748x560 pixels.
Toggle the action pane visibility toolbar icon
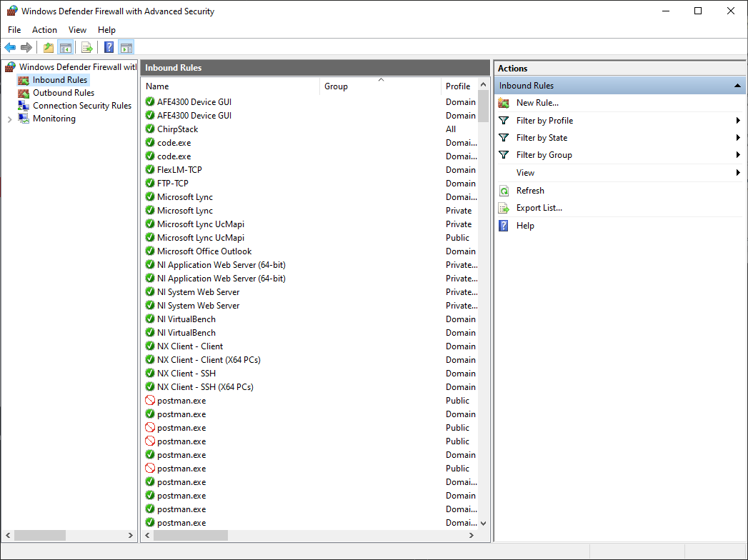click(126, 47)
